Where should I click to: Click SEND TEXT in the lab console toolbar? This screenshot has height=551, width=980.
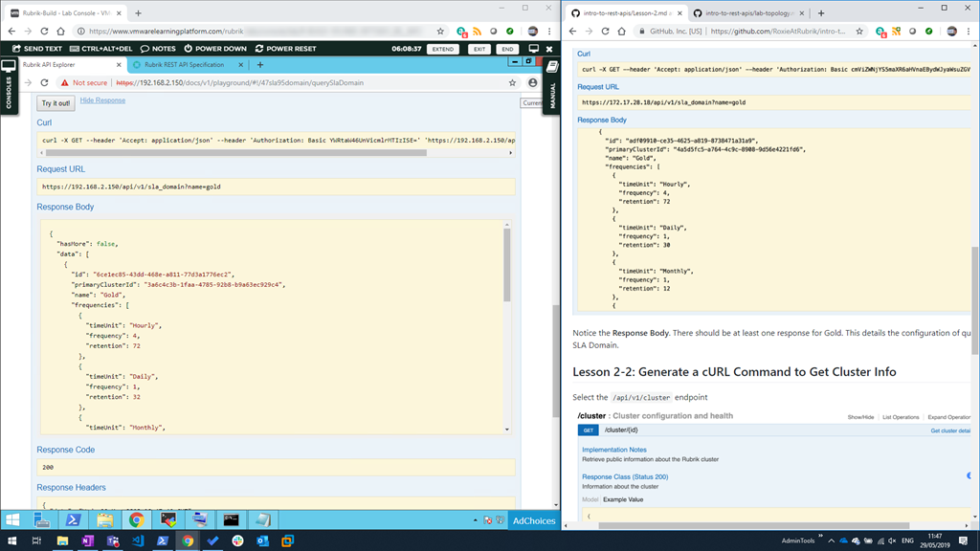pos(37,49)
